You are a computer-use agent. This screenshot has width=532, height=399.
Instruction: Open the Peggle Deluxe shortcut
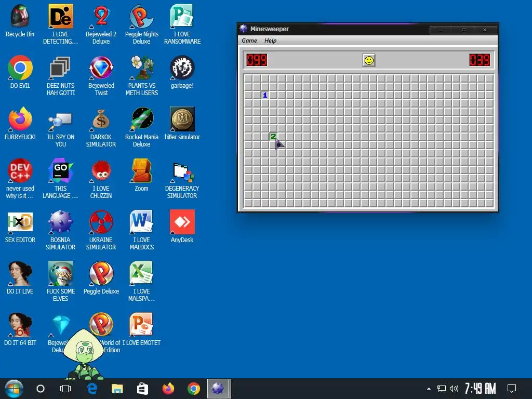pyautogui.click(x=101, y=278)
